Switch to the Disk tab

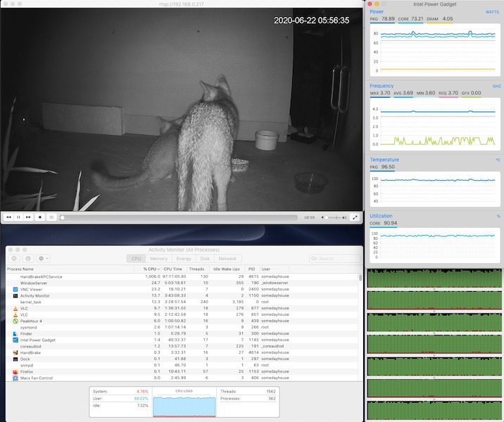click(x=205, y=259)
